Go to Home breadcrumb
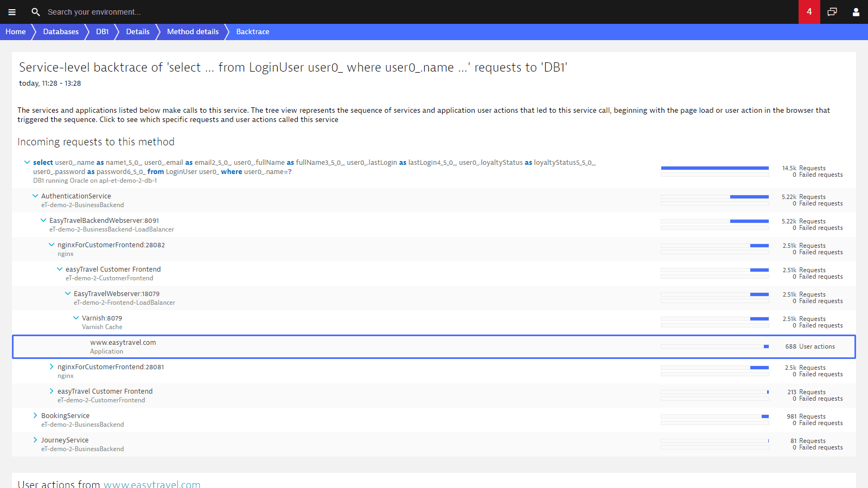This screenshot has width=868, height=488. (x=16, y=32)
